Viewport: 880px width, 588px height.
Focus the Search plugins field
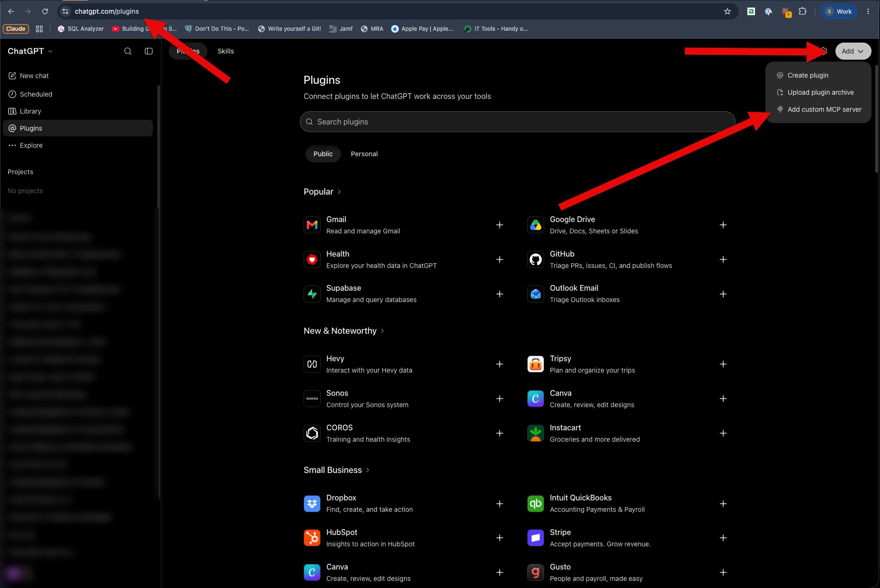coord(517,122)
